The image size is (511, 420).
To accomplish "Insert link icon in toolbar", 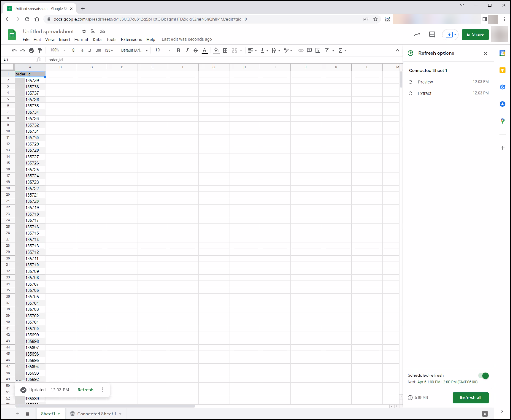I will pos(301,50).
